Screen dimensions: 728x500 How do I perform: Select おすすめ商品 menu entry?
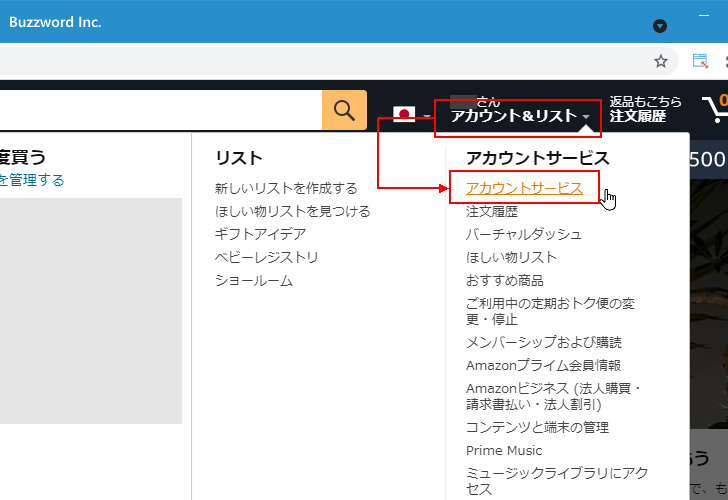coord(505,280)
